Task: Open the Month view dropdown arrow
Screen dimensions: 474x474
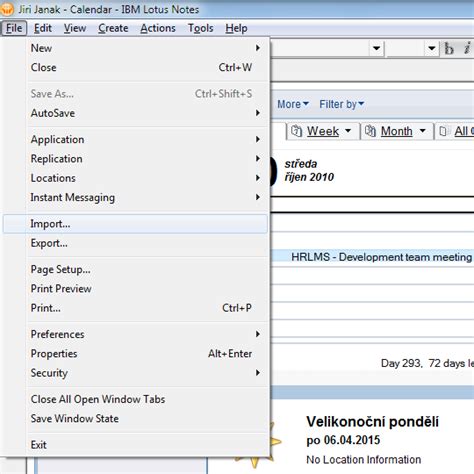Action: (423, 131)
